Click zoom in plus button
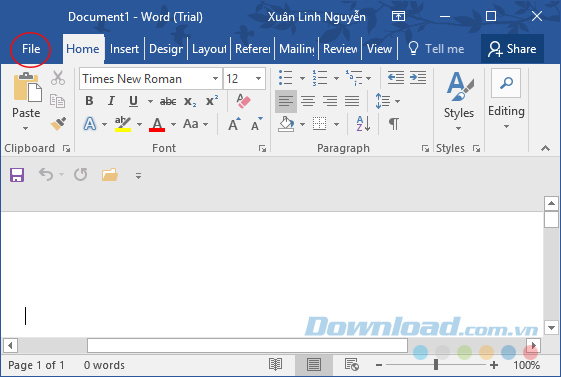The width and height of the screenshot is (561, 377). 494,365
